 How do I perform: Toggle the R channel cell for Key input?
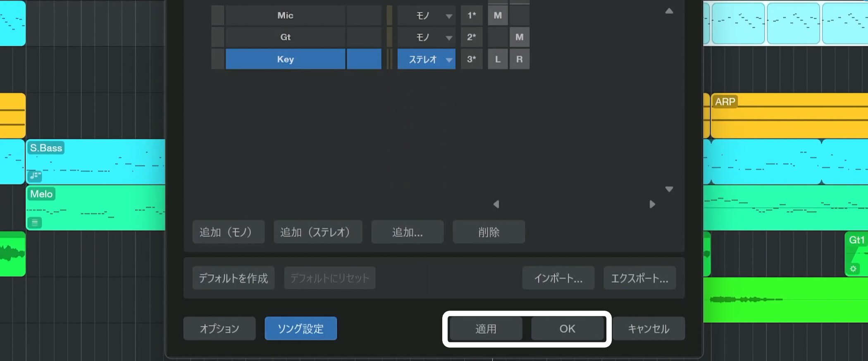[x=519, y=59]
